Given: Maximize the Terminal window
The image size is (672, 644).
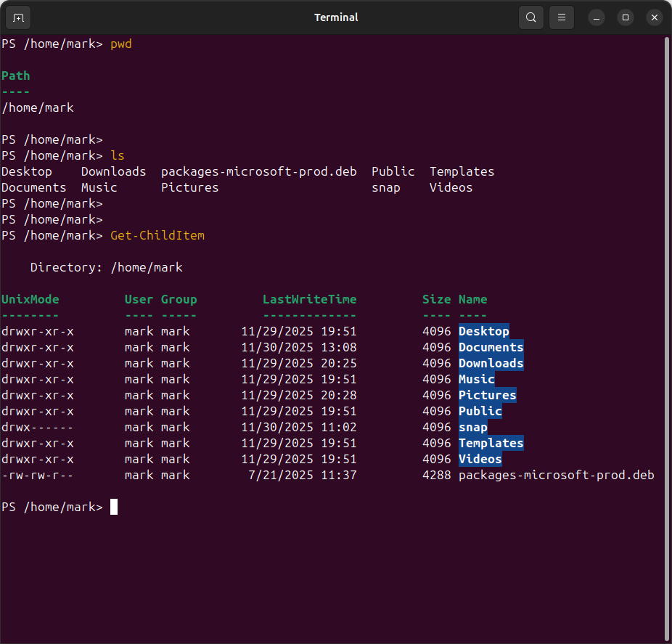Looking at the screenshot, I should [x=625, y=17].
